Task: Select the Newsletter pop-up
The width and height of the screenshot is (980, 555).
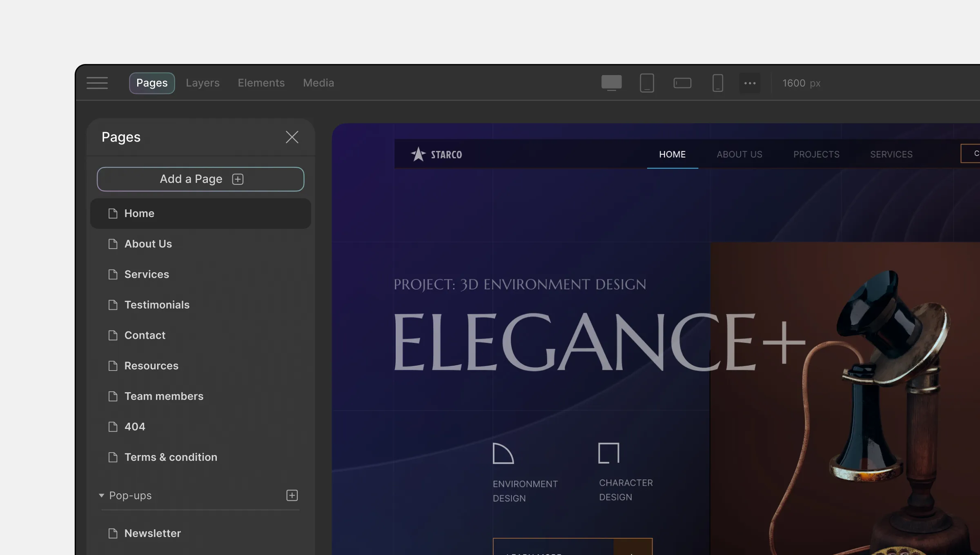Action: (200, 533)
